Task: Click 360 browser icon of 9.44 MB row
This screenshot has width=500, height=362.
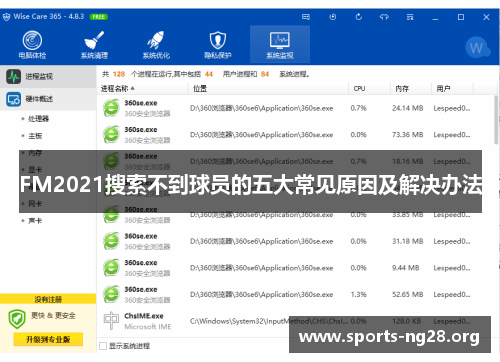Action: pos(111,268)
